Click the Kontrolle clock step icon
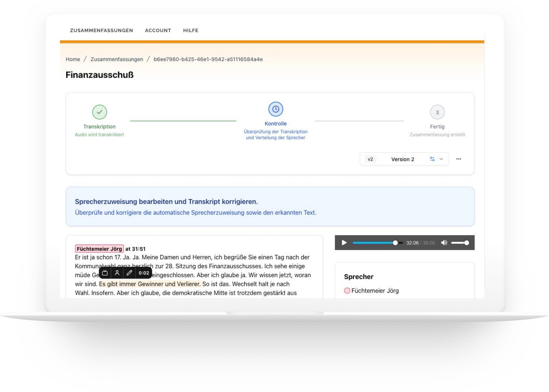Screen dimensions: 549x392 [276, 109]
